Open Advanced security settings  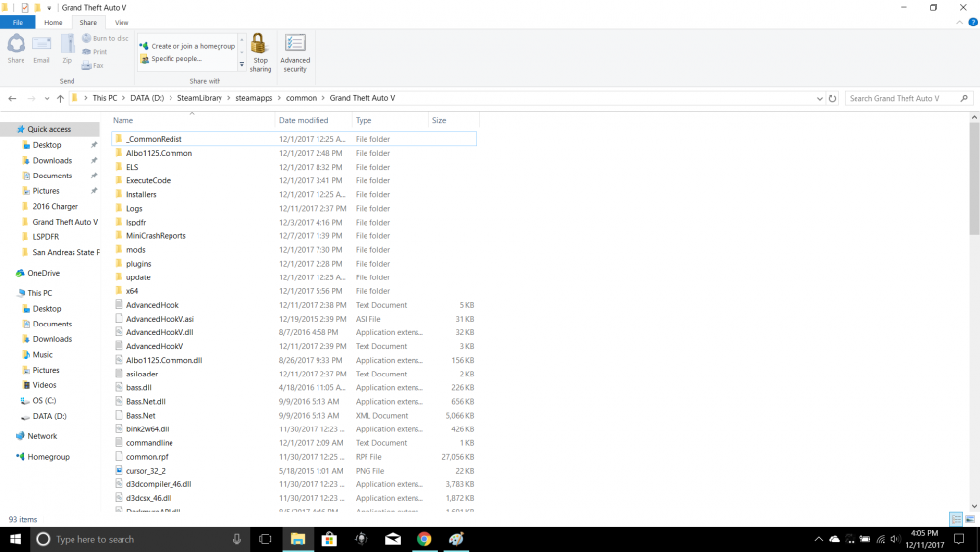pyautogui.click(x=295, y=53)
